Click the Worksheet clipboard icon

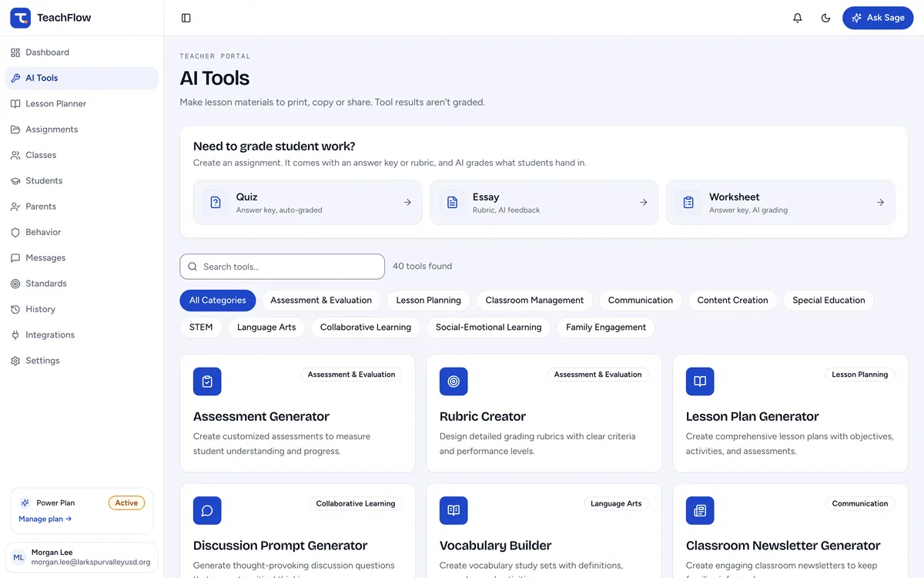click(689, 203)
